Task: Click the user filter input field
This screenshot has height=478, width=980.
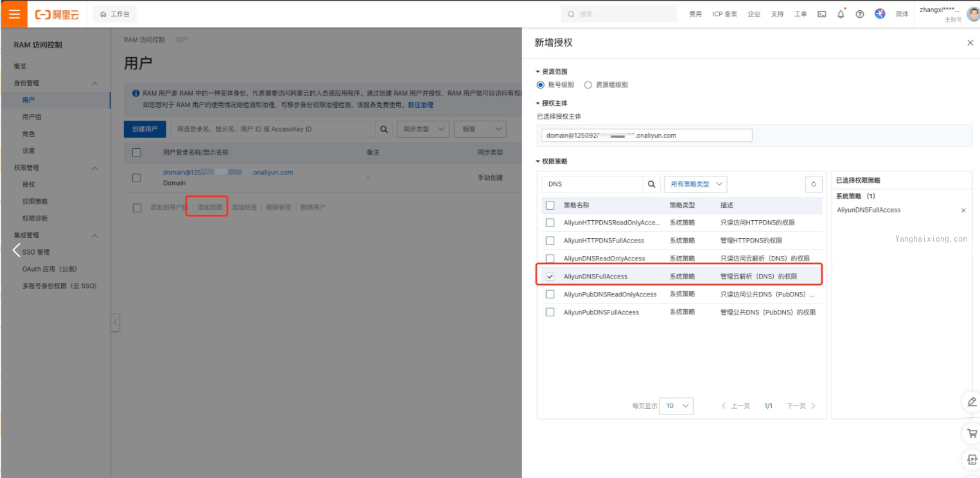Action: tap(272, 129)
